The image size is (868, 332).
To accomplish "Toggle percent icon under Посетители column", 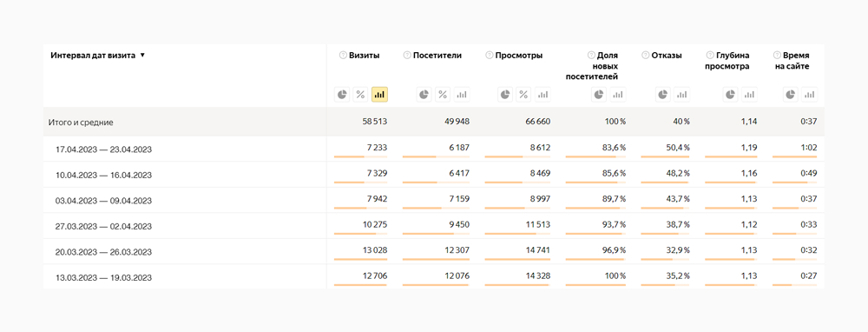I will click(443, 95).
